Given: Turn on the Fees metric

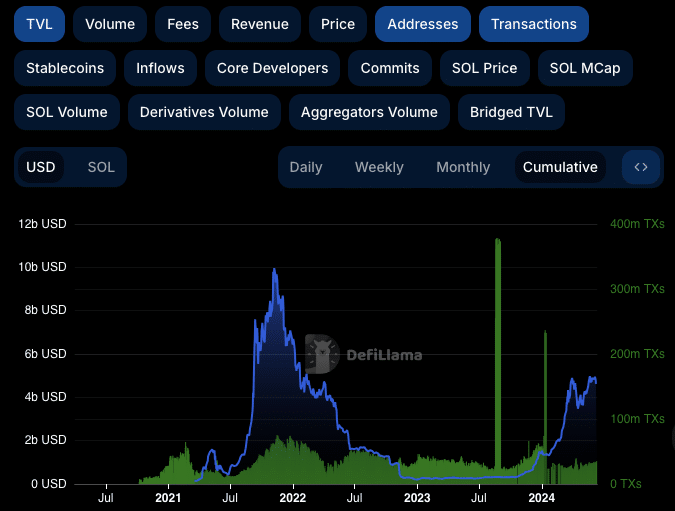Looking at the screenshot, I should (183, 24).
